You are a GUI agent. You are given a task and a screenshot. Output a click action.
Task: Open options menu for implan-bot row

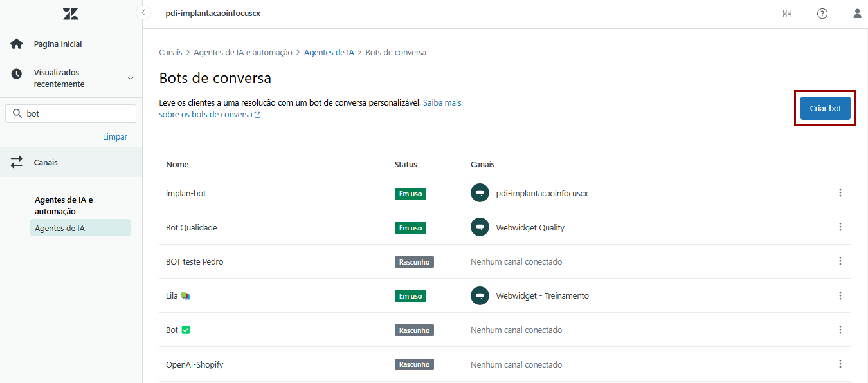[x=840, y=193]
